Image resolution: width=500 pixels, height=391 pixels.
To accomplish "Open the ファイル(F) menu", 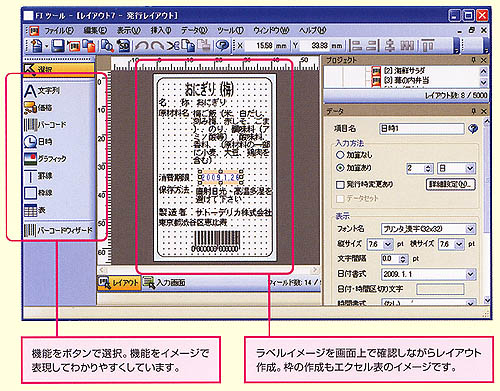I will tap(59, 31).
